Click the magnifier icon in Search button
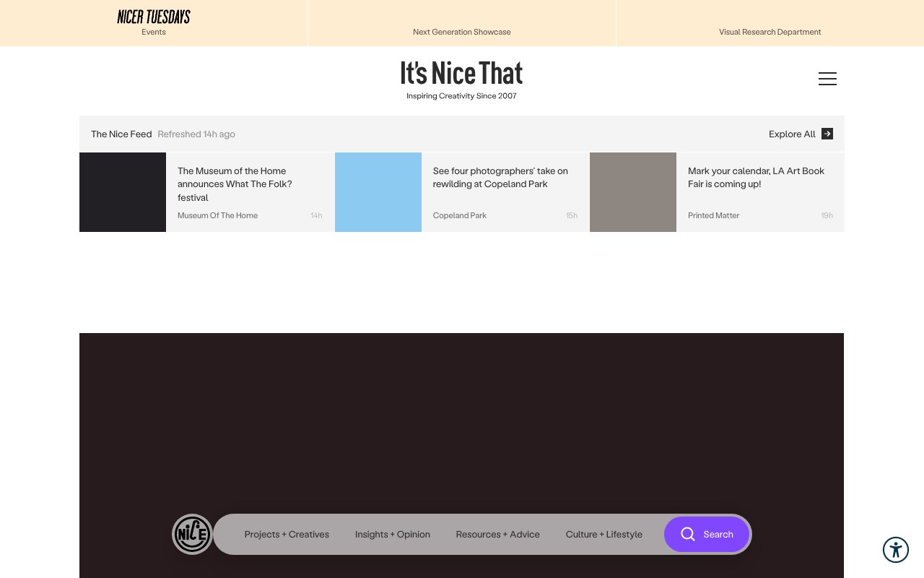 pyautogui.click(x=688, y=534)
